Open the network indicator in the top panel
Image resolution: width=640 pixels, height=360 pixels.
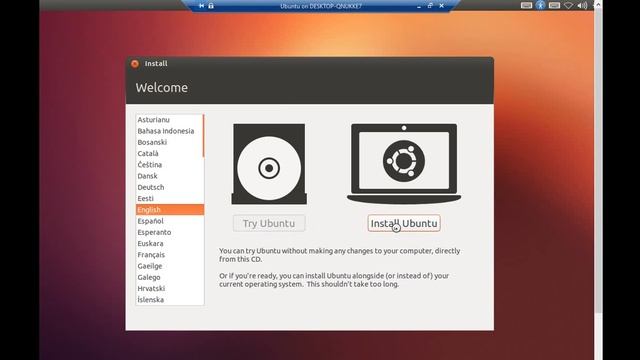click(568, 5)
